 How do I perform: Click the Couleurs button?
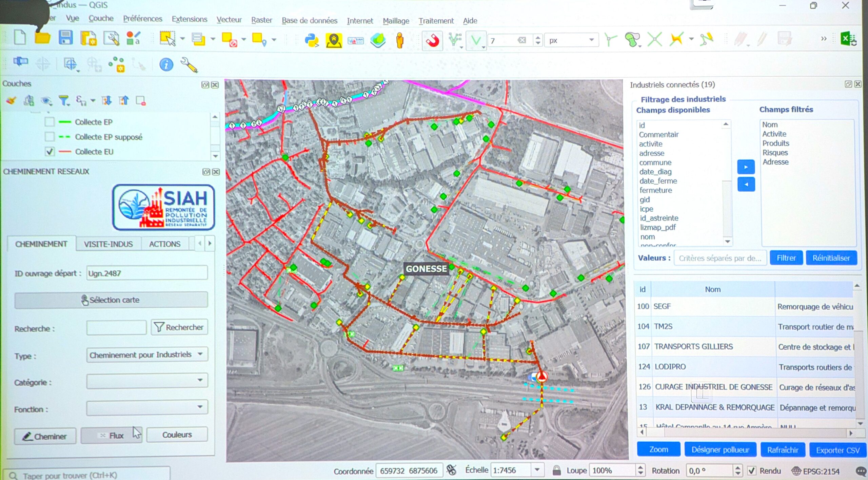[177, 435]
